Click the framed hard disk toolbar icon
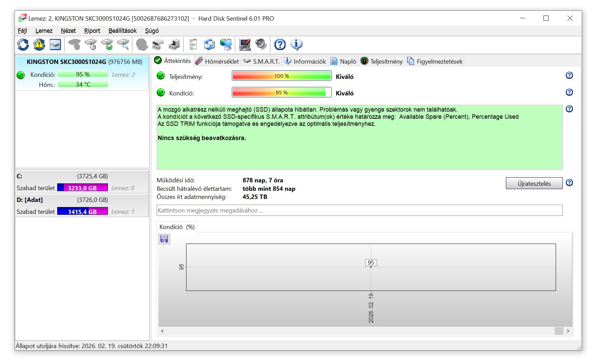The height and width of the screenshot is (364, 600). (55, 44)
